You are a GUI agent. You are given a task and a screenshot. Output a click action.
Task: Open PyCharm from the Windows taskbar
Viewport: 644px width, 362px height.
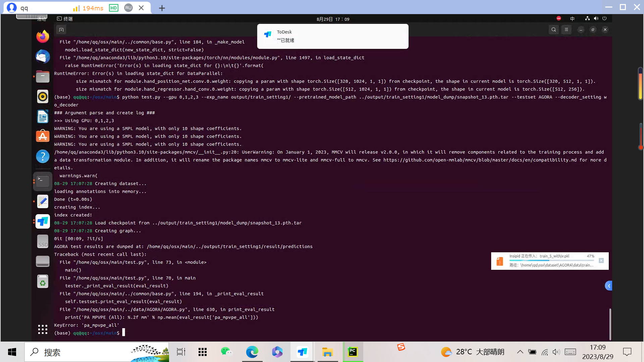pos(353,352)
